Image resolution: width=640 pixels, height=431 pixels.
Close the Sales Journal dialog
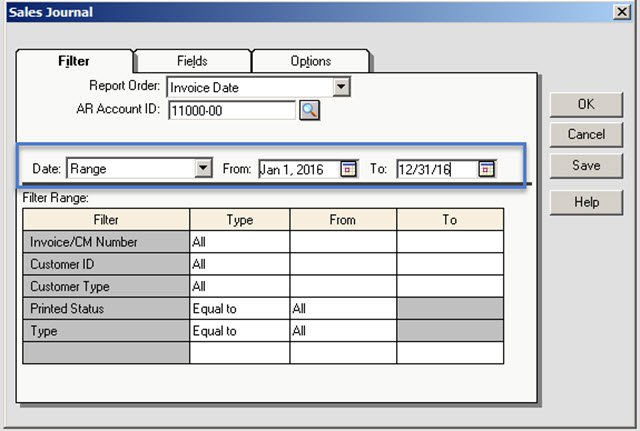pos(620,12)
